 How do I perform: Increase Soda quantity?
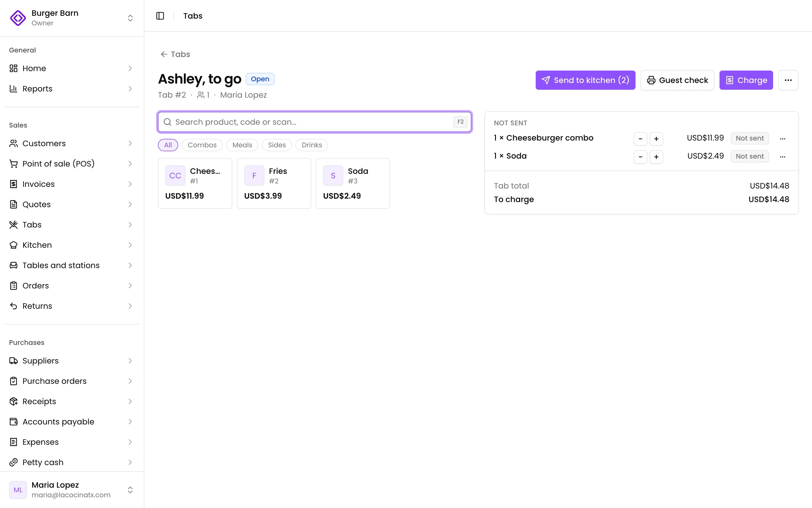[x=656, y=157]
